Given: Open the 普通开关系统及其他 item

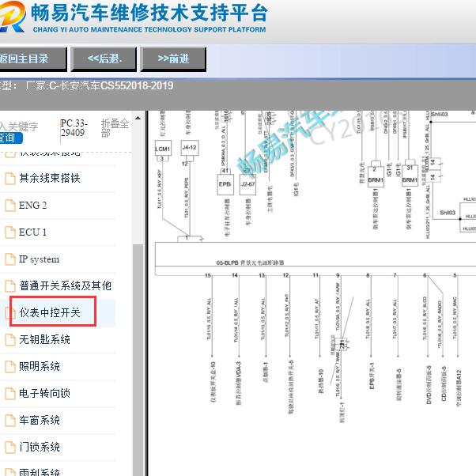Looking at the screenshot, I should coord(65,286).
